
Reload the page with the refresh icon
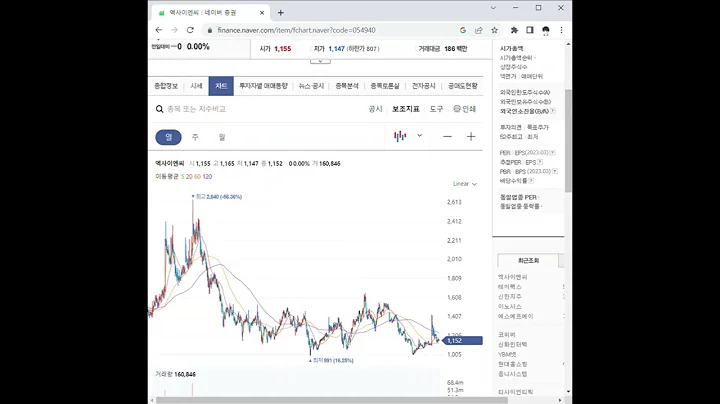[x=190, y=30]
